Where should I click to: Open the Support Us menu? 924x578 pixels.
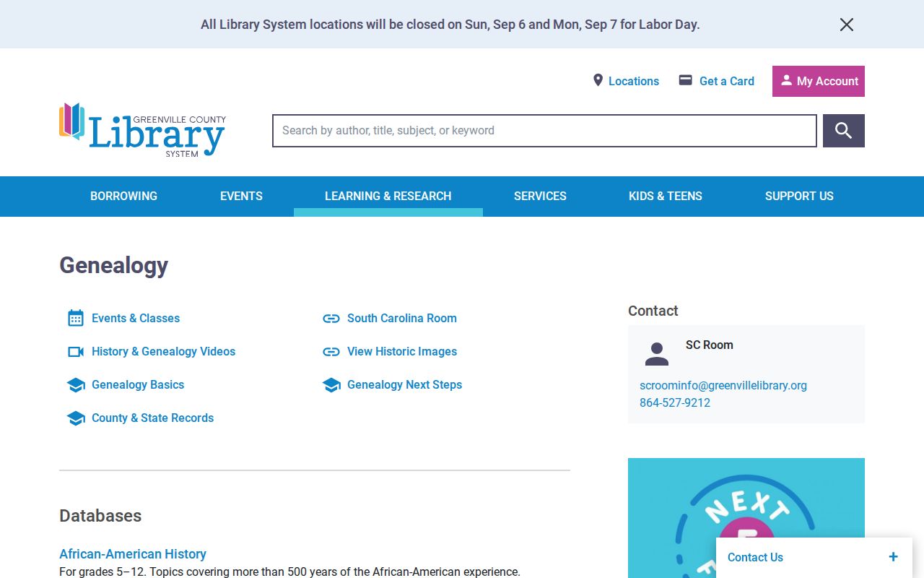799,196
